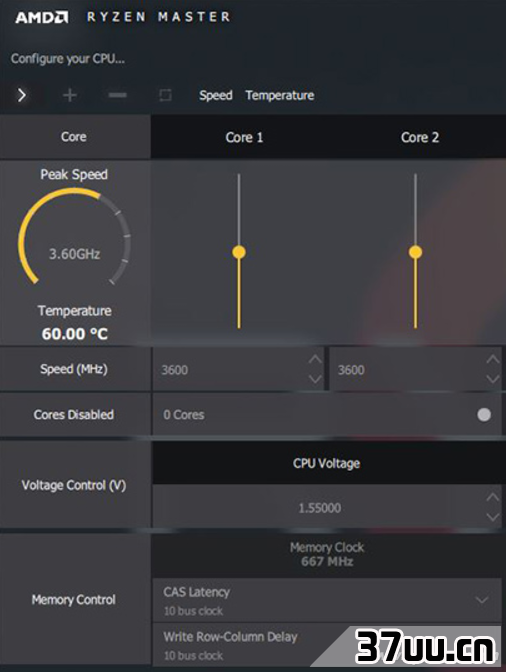This screenshot has height=672, width=506.
Task: Open the Write Row-Column Delay row
Action: point(327,645)
